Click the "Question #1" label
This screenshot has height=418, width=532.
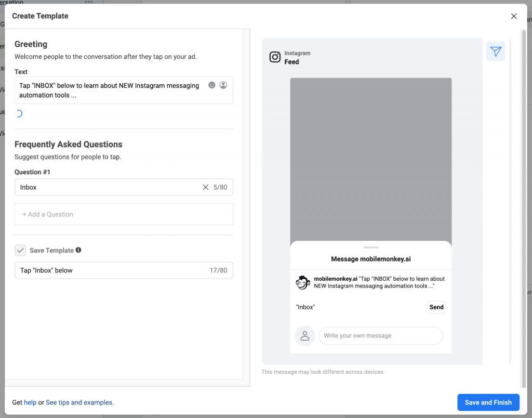pyautogui.click(x=32, y=172)
